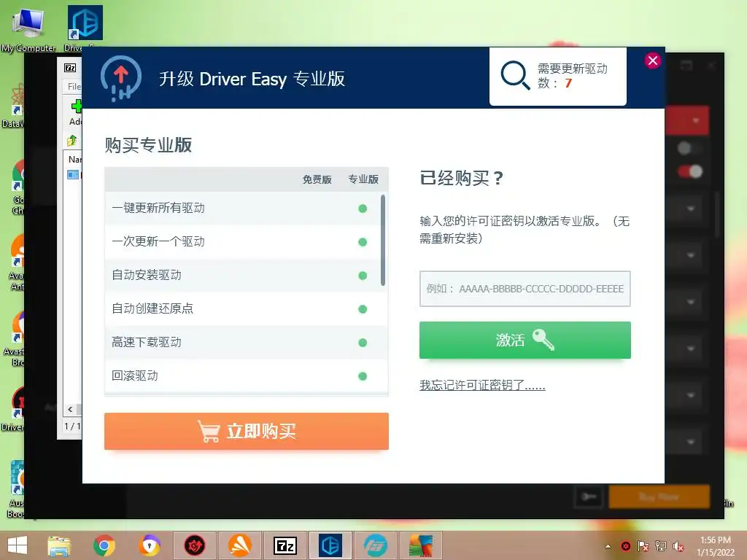Click the key icon button beside Buy Now

pos(589,497)
